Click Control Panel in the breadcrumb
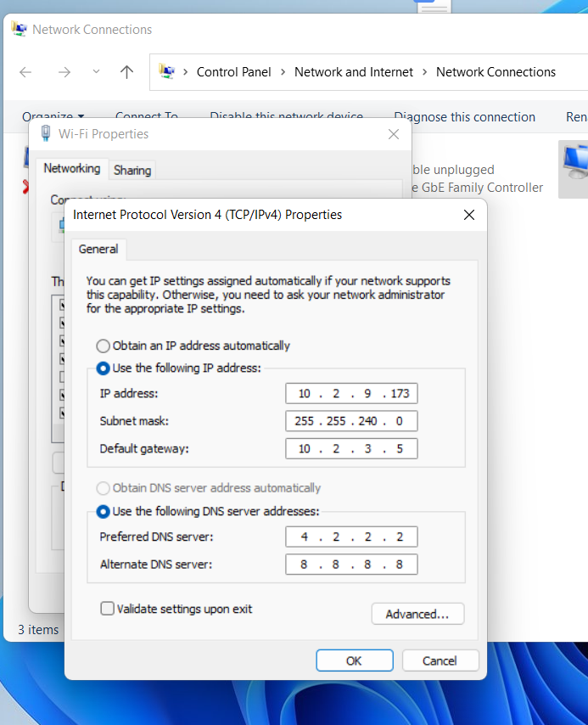This screenshot has height=725, width=588. (x=234, y=72)
